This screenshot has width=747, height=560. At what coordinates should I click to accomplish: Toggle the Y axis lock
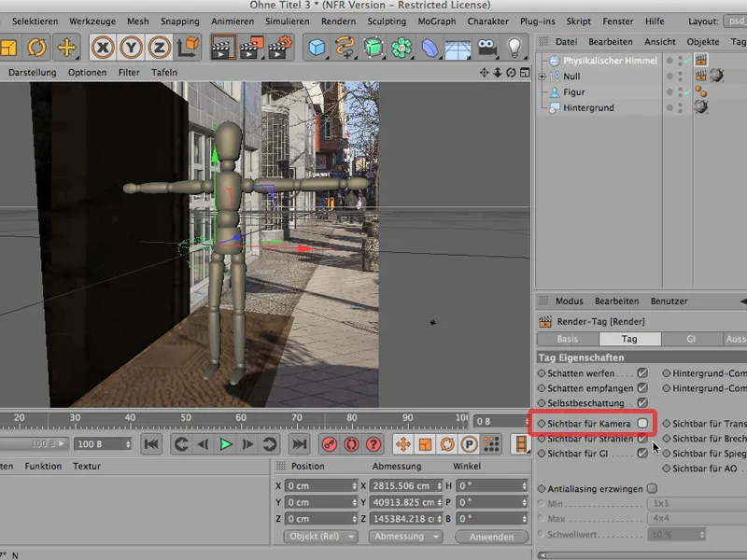(x=131, y=48)
